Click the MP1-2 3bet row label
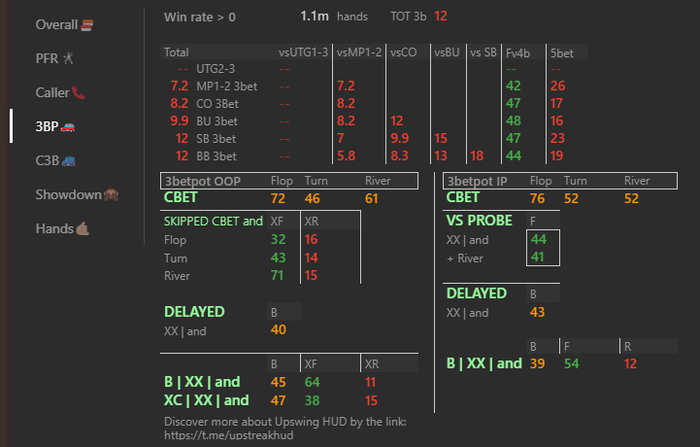 227,86
